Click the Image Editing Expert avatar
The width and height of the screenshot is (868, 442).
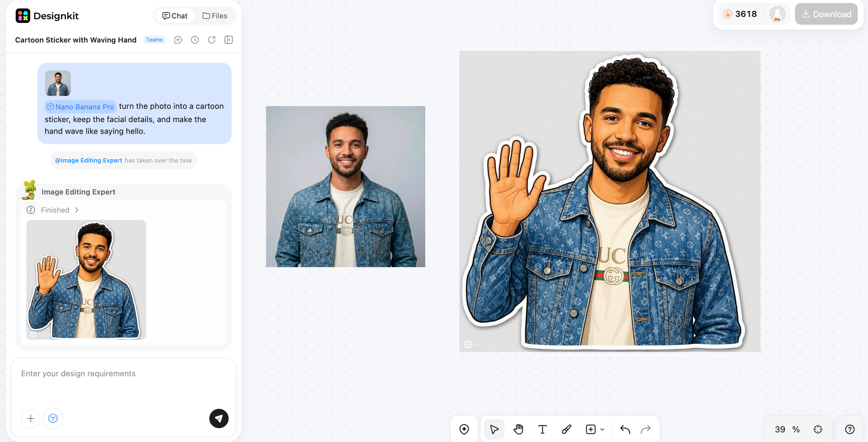click(29, 190)
